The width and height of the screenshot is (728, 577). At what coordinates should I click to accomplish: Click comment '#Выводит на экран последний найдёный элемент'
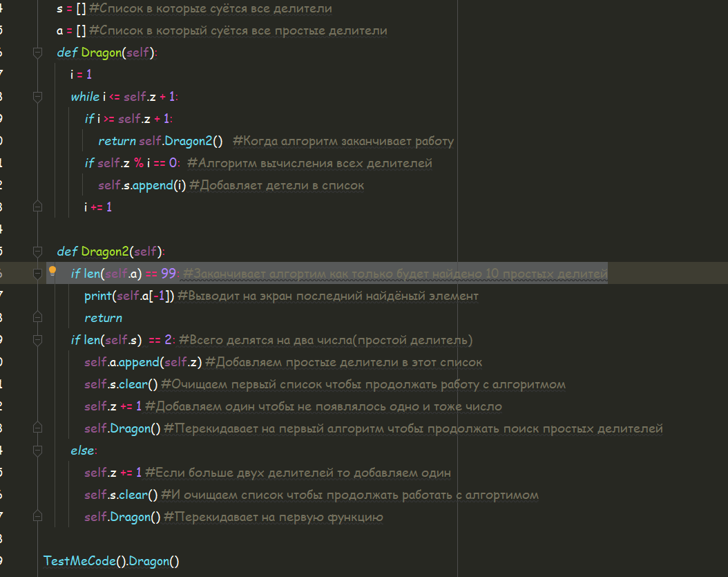[x=328, y=296]
